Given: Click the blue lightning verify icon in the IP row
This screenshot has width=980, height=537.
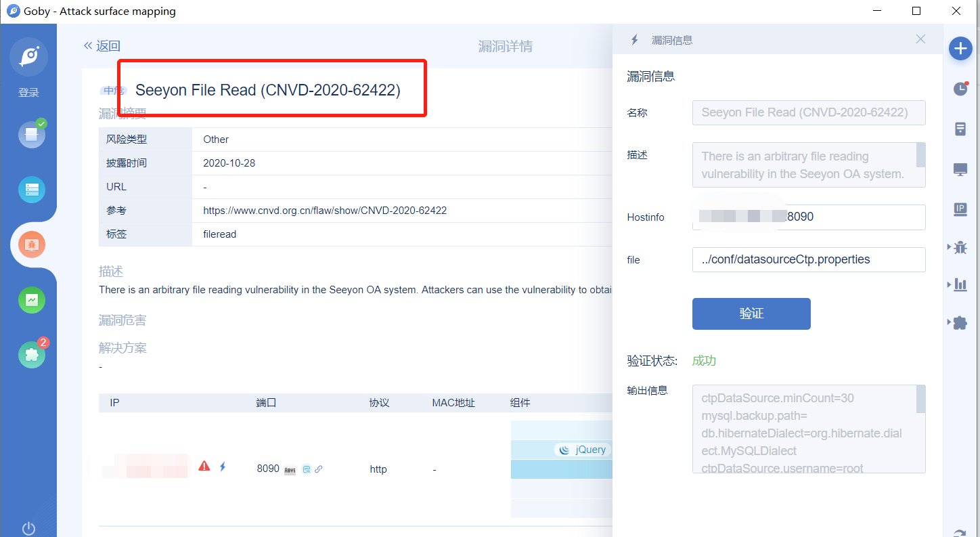Looking at the screenshot, I should pyautogui.click(x=222, y=467).
